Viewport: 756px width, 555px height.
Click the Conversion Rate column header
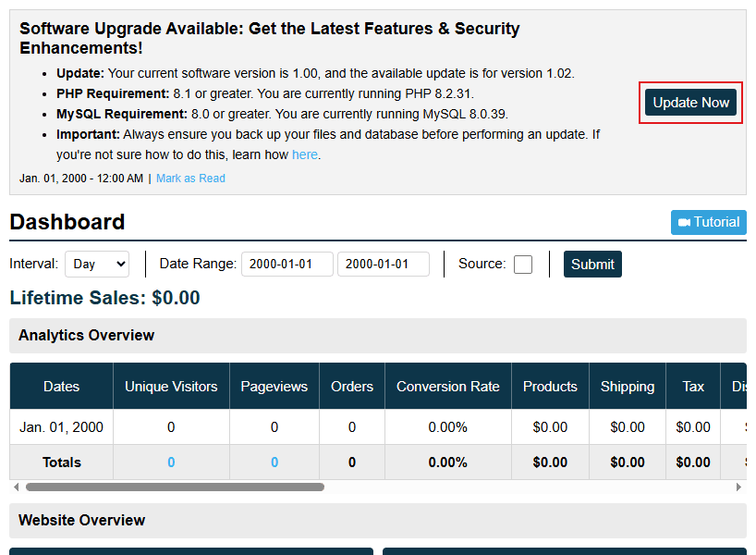(x=448, y=386)
